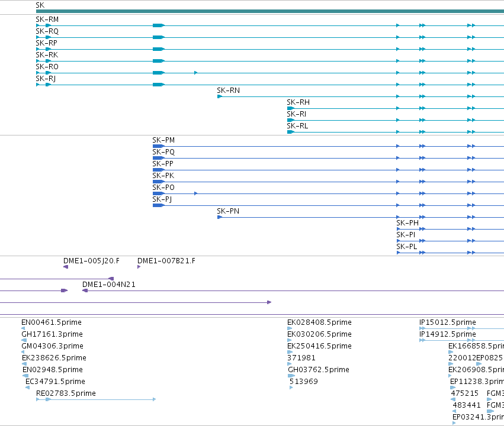This screenshot has width=504, height=426.
Task: Click the extra small exon arrow on SK-PO
Action: [x=196, y=193]
